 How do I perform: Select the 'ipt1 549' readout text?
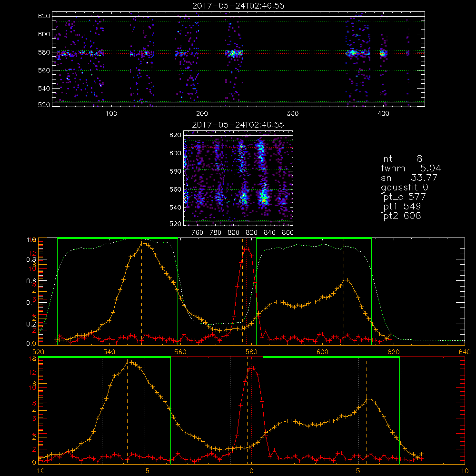pyautogui.click(x=401, y=207)
